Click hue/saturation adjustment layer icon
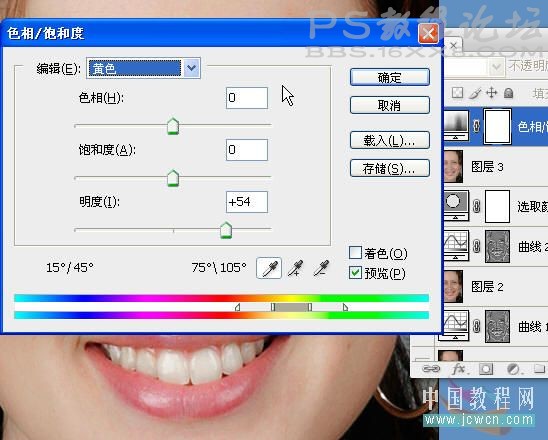 point(456,125)
